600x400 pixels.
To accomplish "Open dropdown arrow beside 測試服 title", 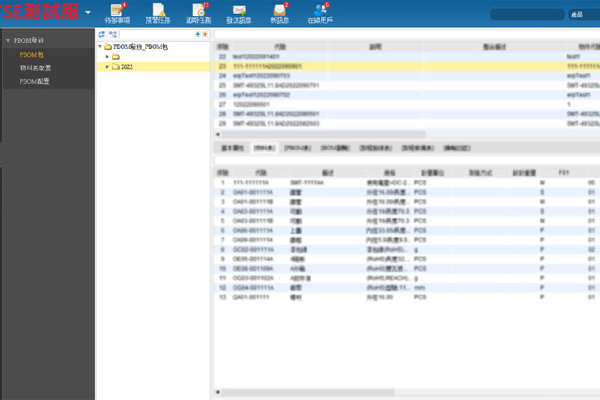I will pos(88,12).
